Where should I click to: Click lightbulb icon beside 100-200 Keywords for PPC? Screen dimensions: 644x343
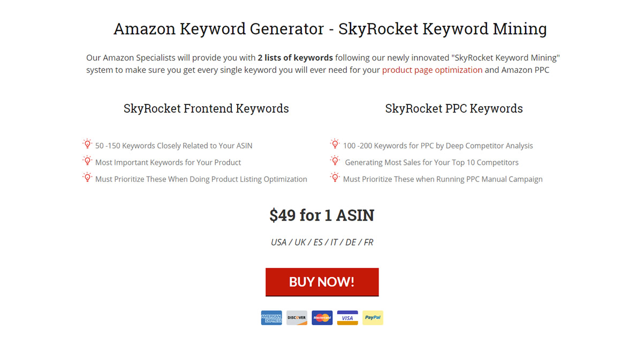point(335,144)
